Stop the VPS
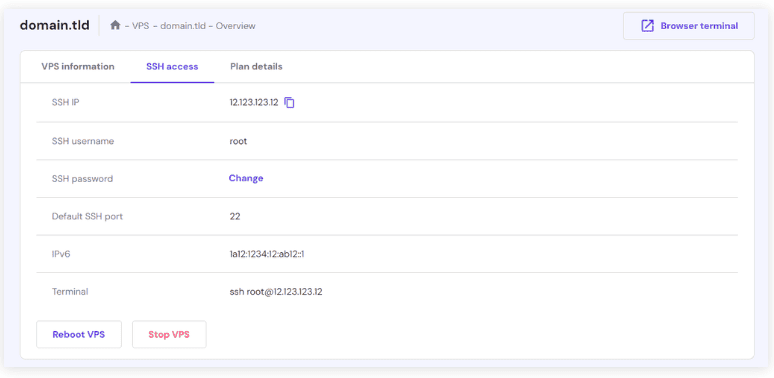The width and height of the screenshot is (774, 378). [x=169, y=335]
